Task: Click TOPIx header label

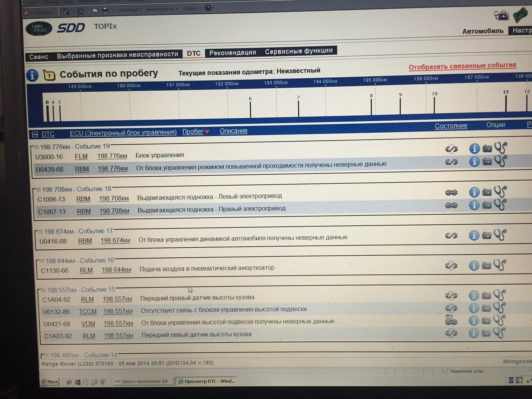Action: tap(105, 26)
